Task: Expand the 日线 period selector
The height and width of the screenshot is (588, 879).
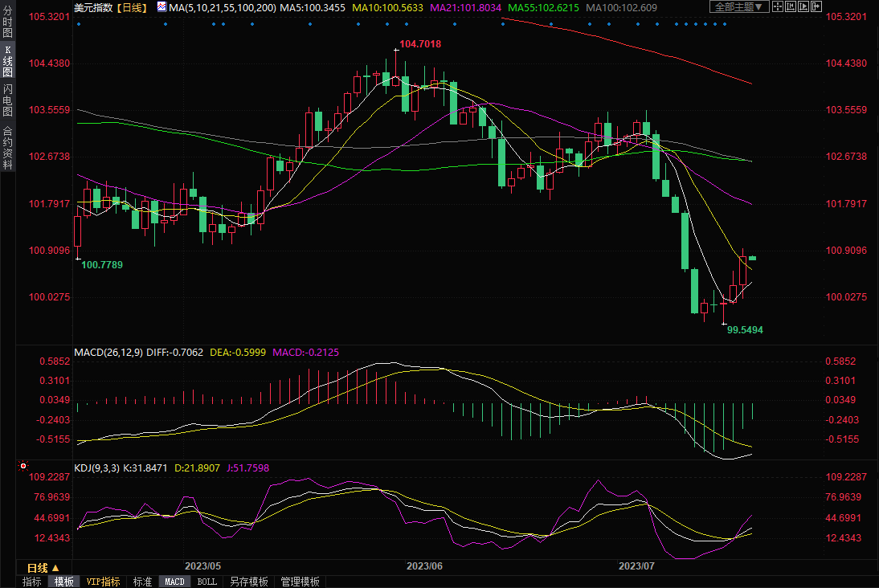Action: coord(43,568)
